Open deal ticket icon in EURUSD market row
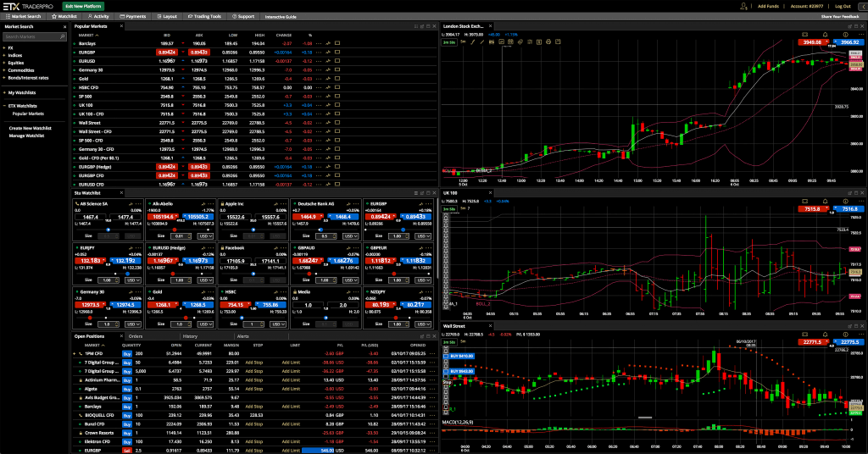 (337, 61)
